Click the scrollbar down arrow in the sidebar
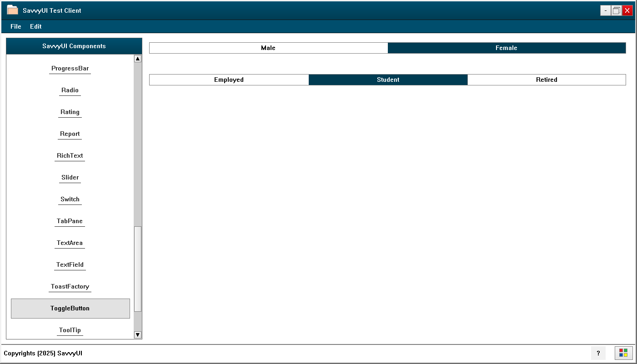 [x=137, y=335]
